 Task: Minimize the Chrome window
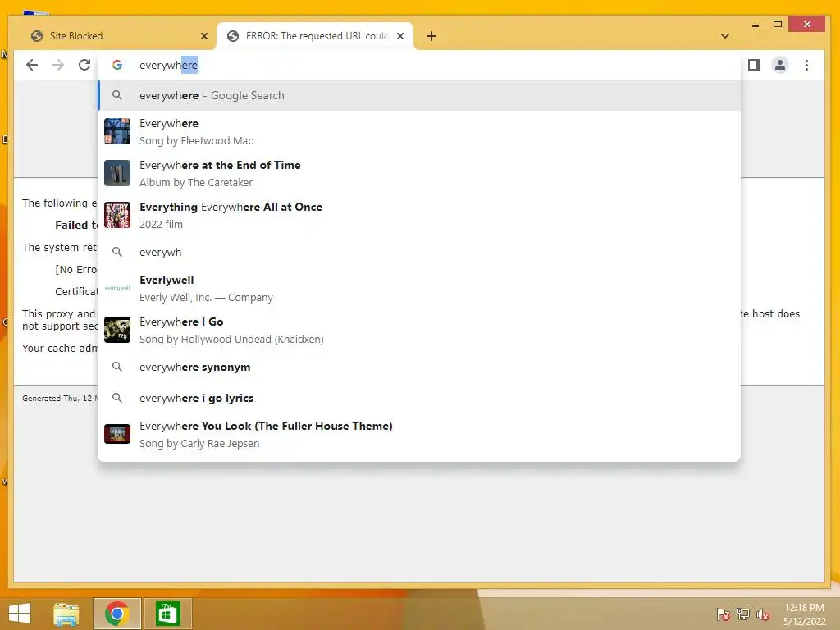point(756,25)
